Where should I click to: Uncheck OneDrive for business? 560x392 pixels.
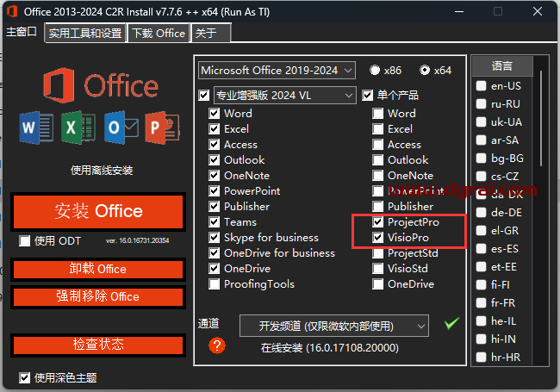[x=214, y=253]
